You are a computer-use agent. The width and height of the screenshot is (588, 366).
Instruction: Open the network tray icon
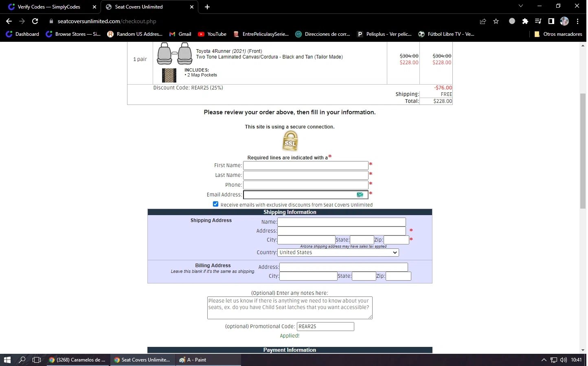(554, 360)
